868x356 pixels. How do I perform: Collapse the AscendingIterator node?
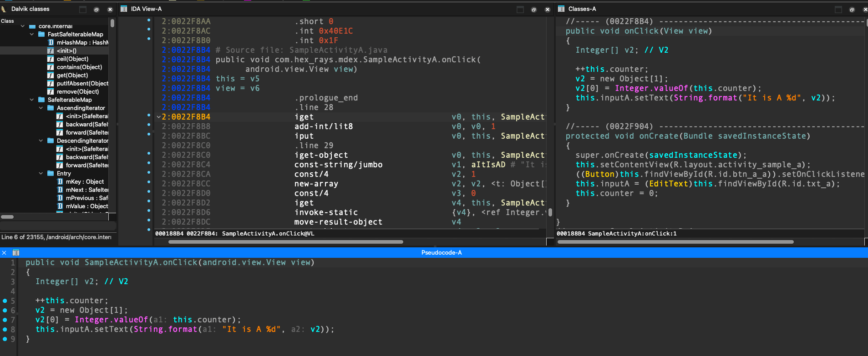pyautogui.click(x=41, y=108)
